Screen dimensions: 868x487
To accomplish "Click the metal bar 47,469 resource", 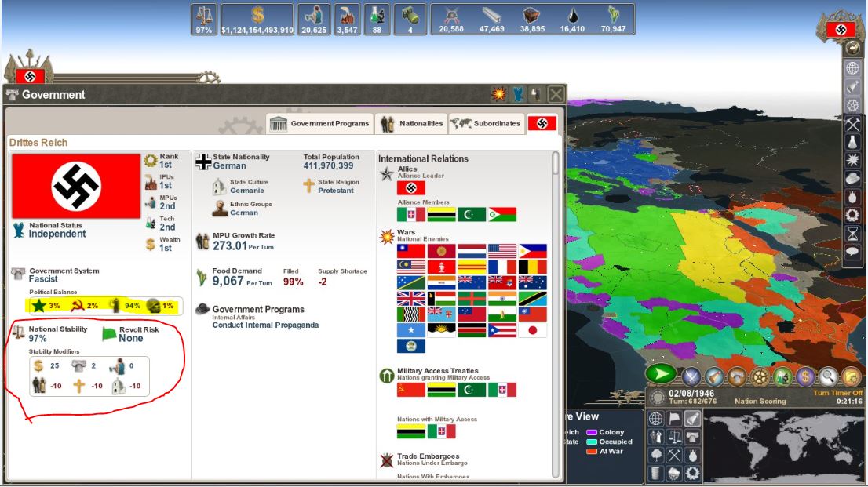I will (x=491, y=20).
